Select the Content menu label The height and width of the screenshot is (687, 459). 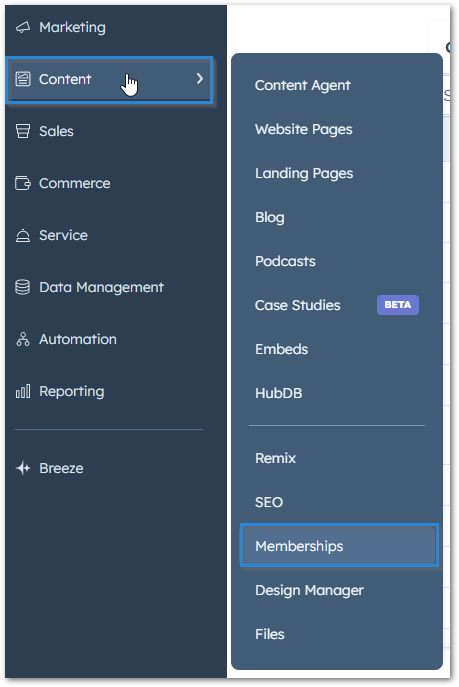pyautogui.click(x=65, y=79)
